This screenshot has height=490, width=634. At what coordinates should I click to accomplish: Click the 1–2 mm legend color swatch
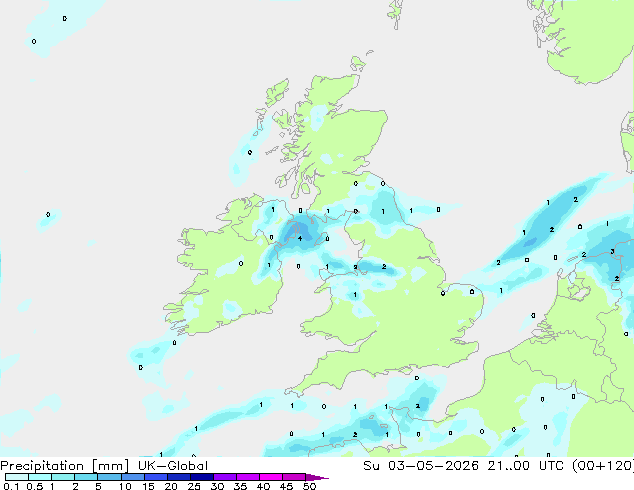(63, 477)
